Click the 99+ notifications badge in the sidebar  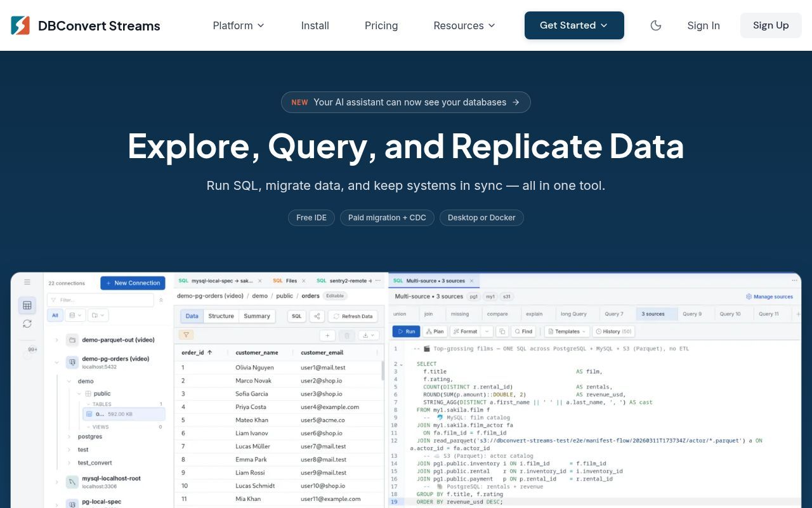point(32,349)
